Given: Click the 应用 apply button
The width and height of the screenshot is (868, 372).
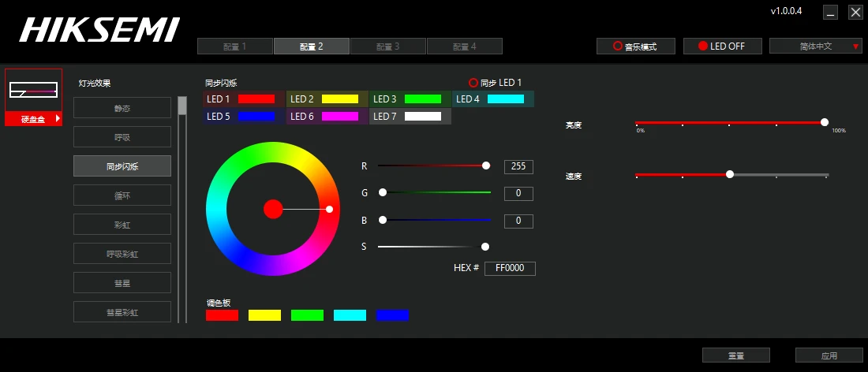Looking at the screenshot, I should [x=829, y=355].
